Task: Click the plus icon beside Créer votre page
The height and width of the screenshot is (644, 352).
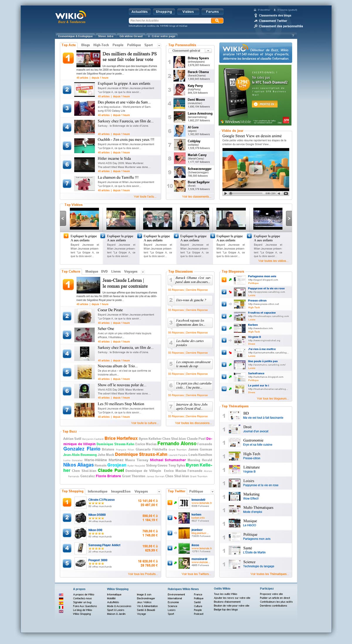Action: click(x=149, y=36)
